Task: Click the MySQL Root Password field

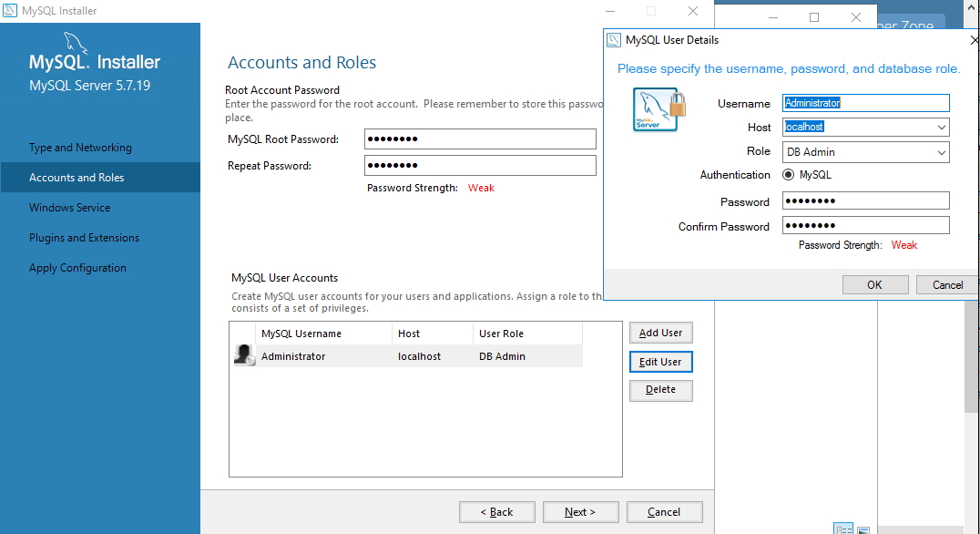Action: [480, 139]
